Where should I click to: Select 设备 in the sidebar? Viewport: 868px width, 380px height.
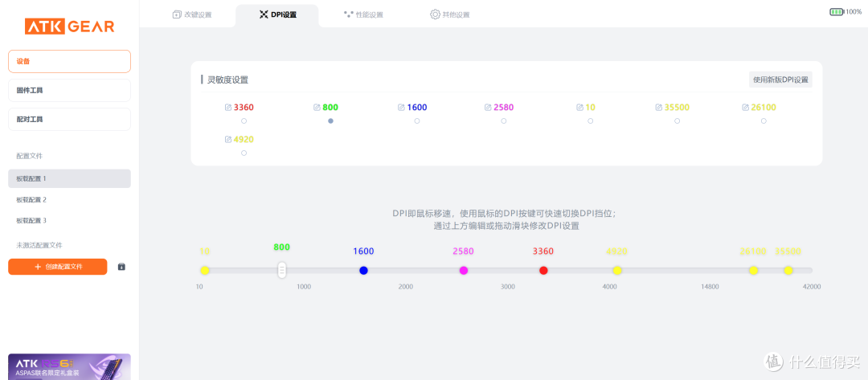pyautogui.click(x=69, y=61)
